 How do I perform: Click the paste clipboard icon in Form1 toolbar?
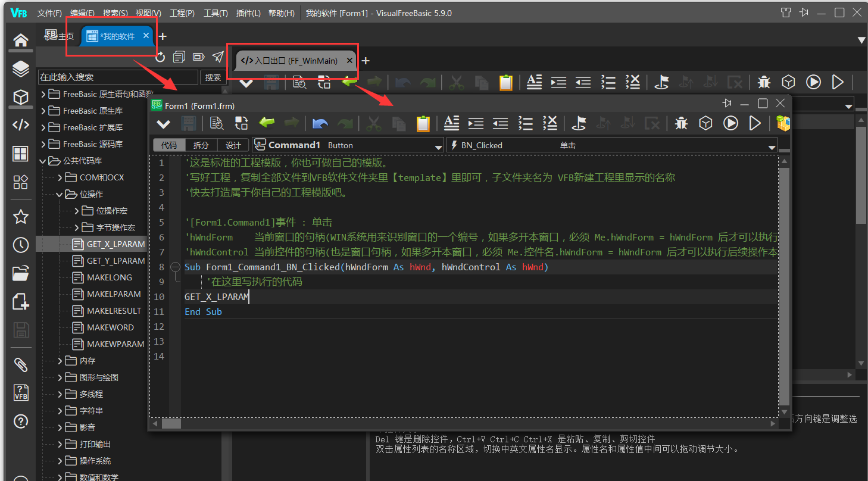[423, 123]
